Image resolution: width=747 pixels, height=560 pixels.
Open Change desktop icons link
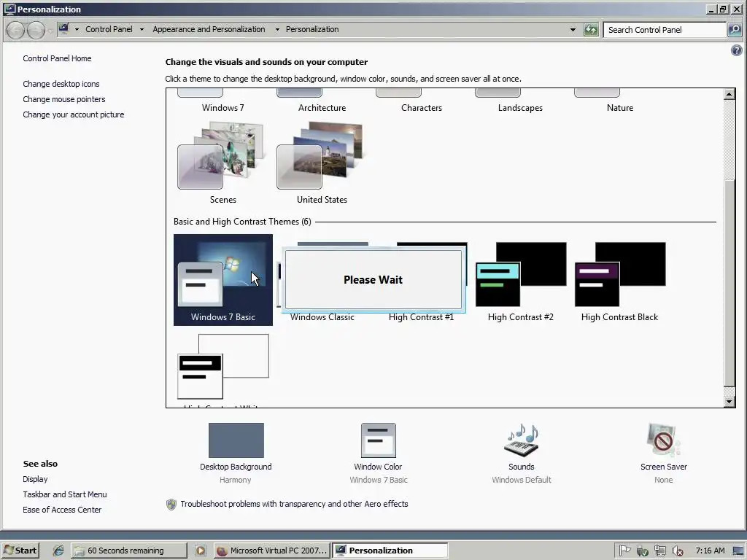point(61,84)
